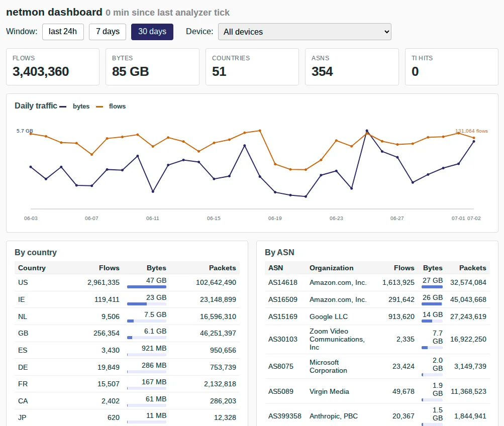Screen dimensions: 504x426
Task: Open the All devices dropdown
Action: click(x=305, y=32)
